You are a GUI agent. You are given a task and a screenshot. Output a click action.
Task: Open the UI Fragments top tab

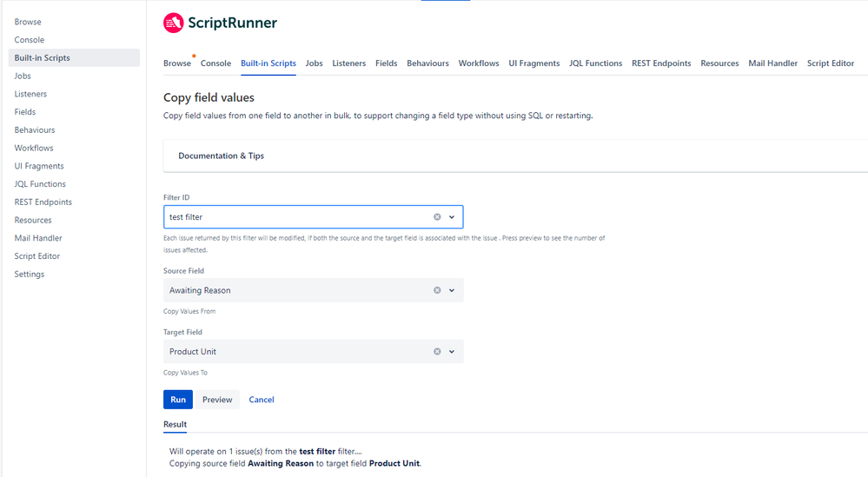pos(534,63)
